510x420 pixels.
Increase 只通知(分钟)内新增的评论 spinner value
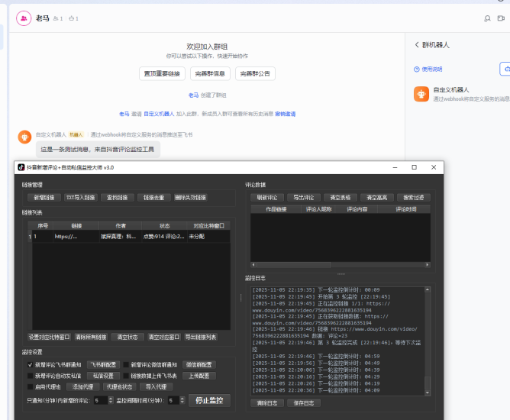(111, 399)
